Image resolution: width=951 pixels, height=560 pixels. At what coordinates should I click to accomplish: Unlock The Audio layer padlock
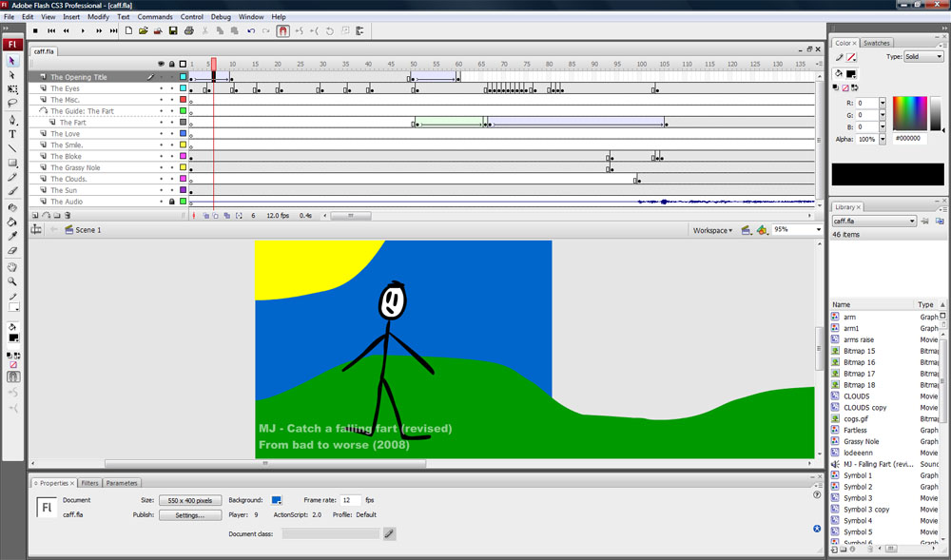(171, 202)
